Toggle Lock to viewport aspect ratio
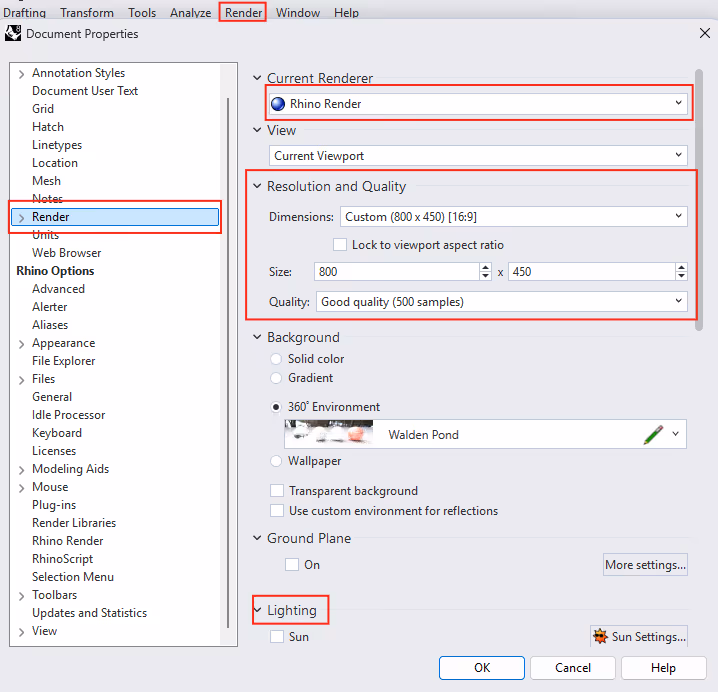This screenshot has height=692, width=718. (x=340, y=245)
